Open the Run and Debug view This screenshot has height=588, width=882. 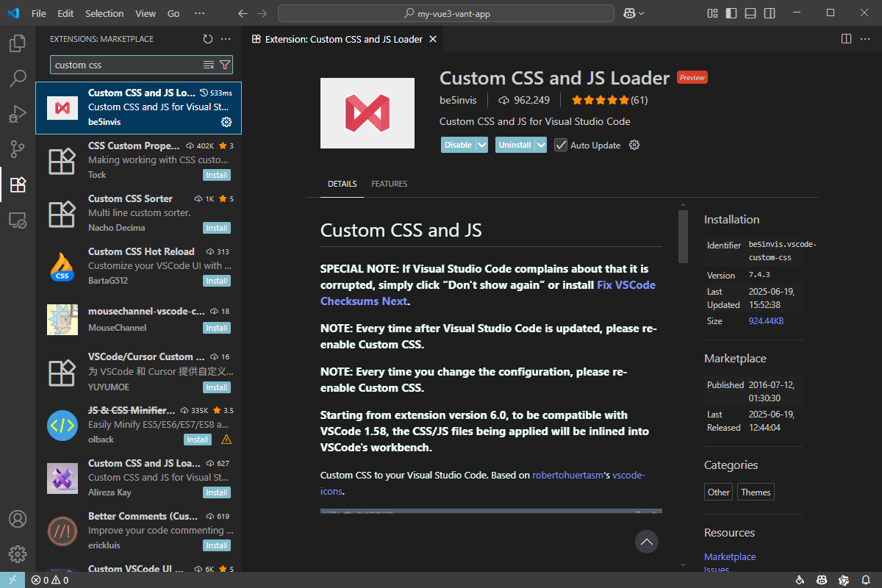pos(18,114)
